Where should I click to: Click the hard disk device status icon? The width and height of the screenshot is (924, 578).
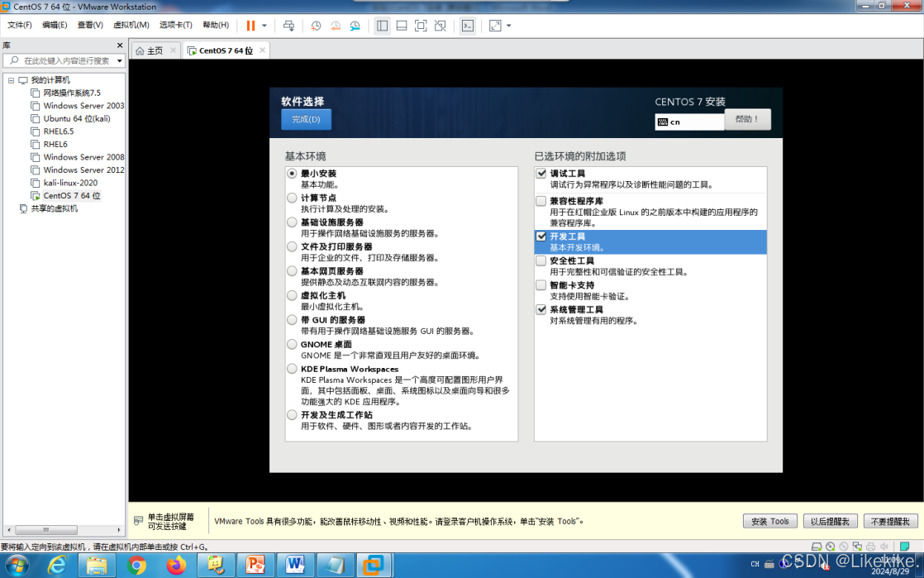pyautogui.click(x=817, y=547)
